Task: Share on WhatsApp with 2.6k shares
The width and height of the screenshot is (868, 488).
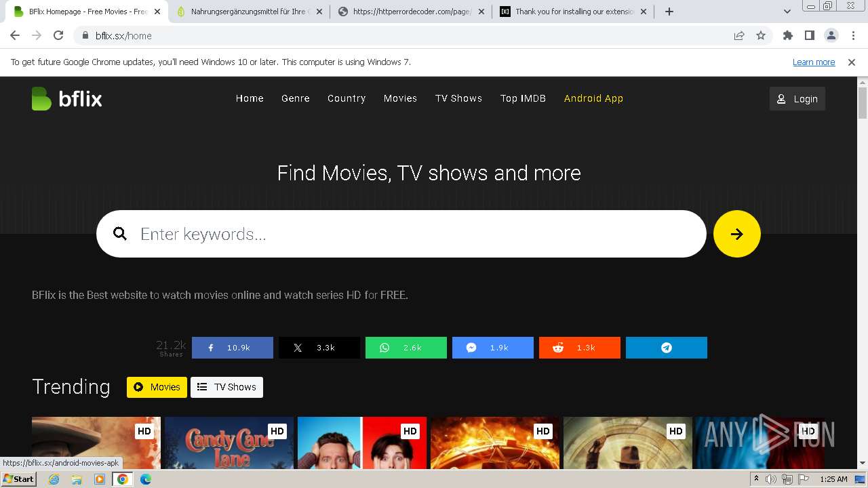Action: [406, 348]
